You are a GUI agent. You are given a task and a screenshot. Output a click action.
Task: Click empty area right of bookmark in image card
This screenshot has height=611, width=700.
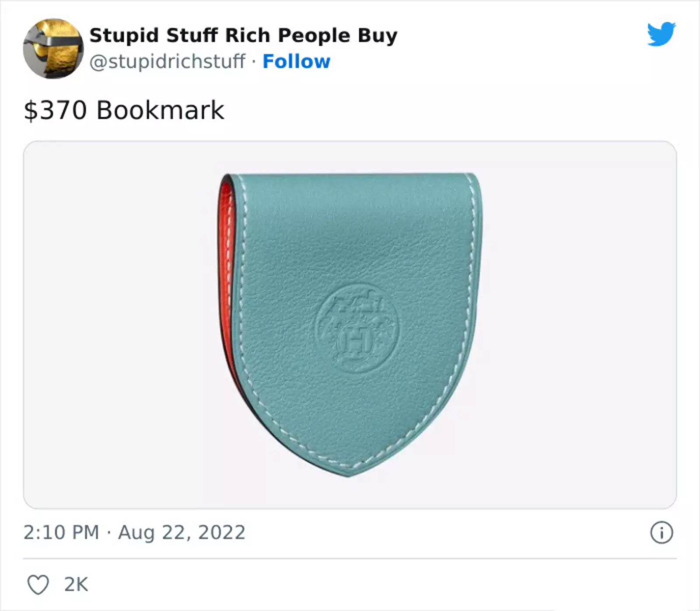[577, 325]
